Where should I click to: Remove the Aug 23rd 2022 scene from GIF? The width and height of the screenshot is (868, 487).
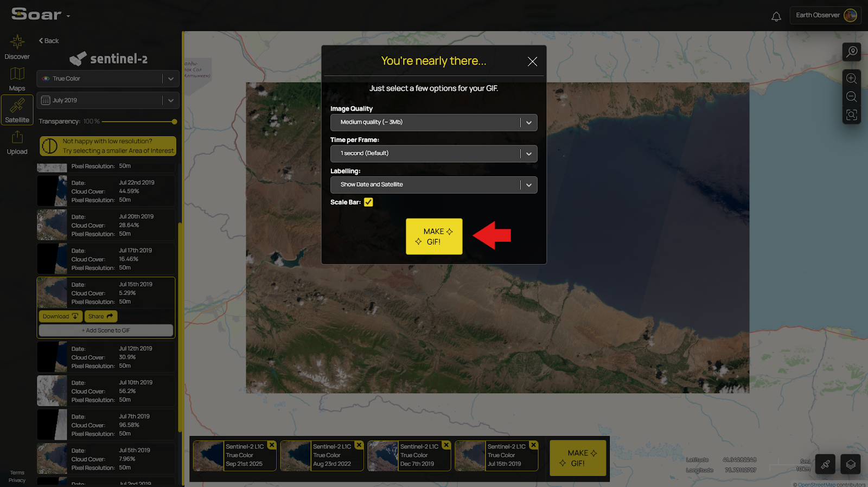tap(359, 445)
